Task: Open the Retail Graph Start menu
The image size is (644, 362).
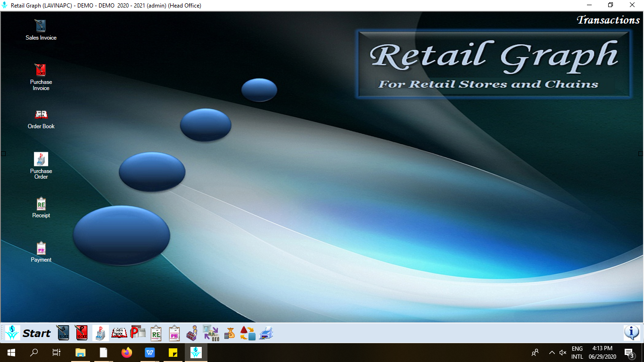Action: (x=28, y=333)
